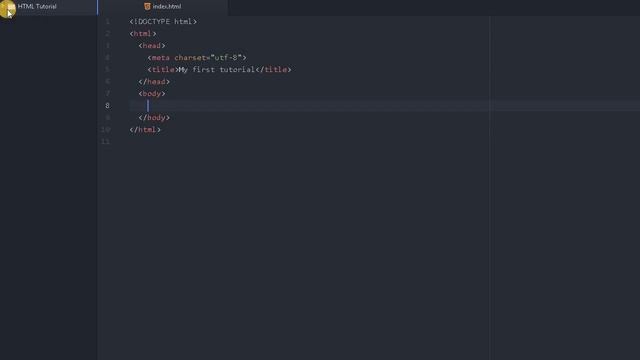Click the DOCTYPE html declaration line
640x360 pixels.
163,22
